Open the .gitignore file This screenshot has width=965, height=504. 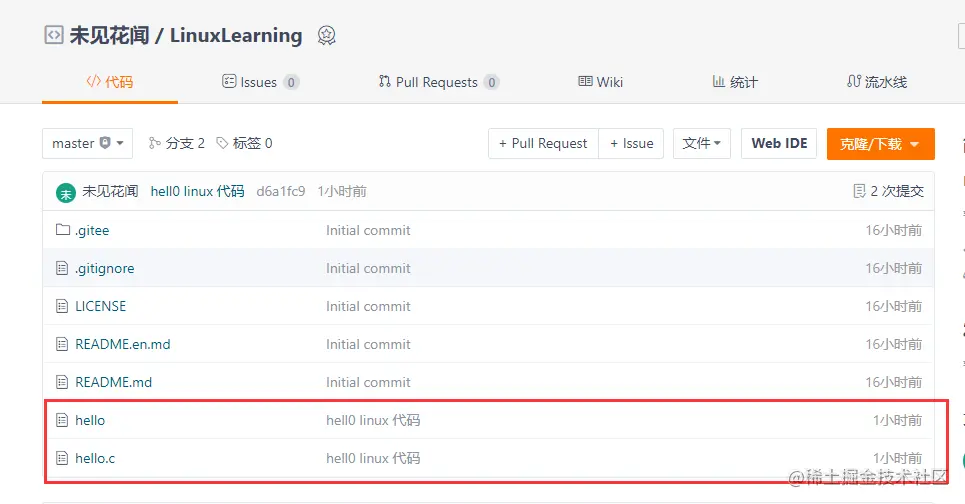(x=105, y=268)
